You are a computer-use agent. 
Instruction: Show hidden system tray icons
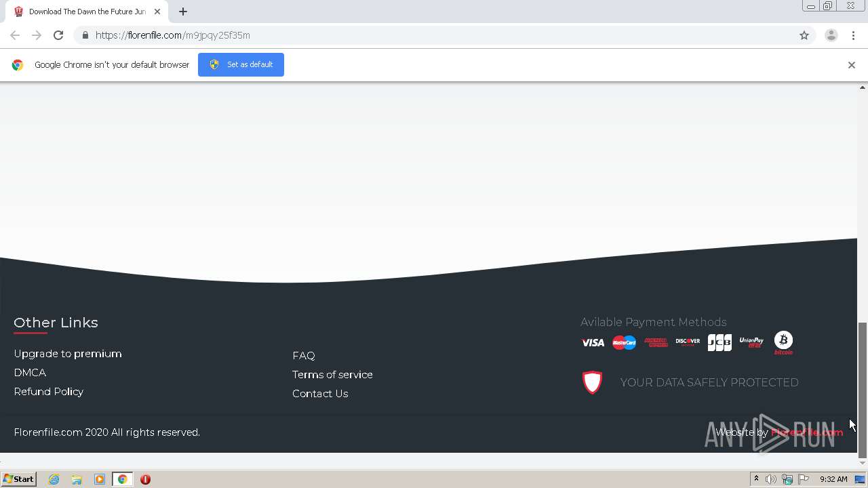[756, 479]
